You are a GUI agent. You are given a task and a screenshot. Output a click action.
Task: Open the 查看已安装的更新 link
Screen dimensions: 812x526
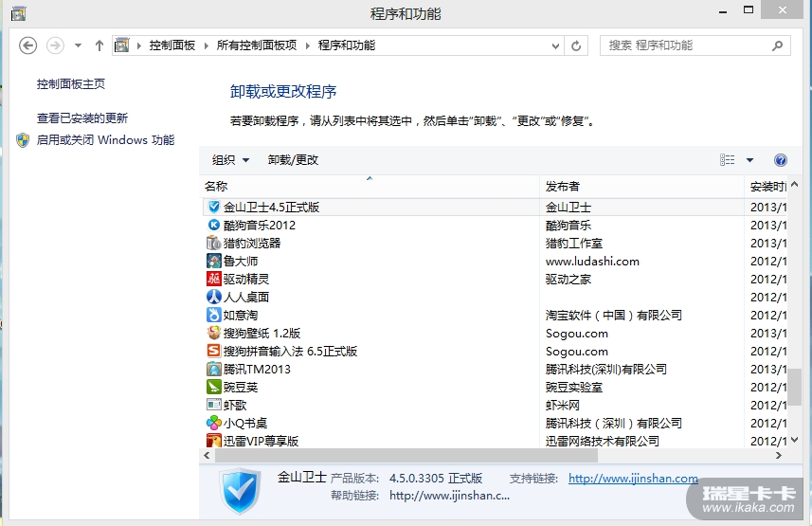pos(82,118)
